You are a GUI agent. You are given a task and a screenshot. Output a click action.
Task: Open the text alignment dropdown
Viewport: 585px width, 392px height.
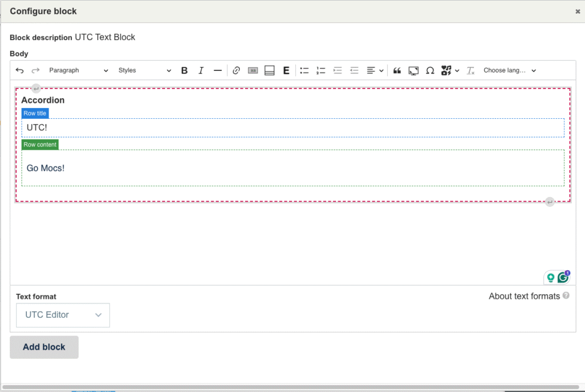tap(375, 70)
